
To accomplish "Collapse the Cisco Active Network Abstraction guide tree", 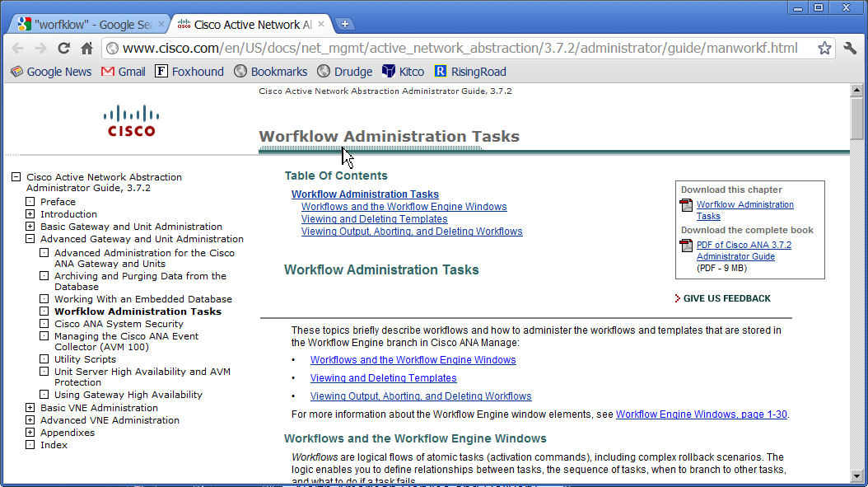I will [x=16, y=176].
